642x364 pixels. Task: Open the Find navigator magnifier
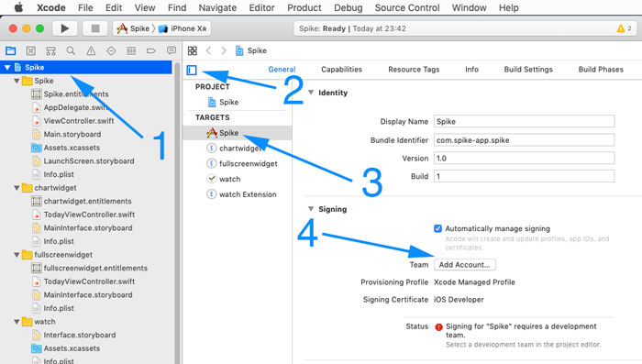coord(71,50)
